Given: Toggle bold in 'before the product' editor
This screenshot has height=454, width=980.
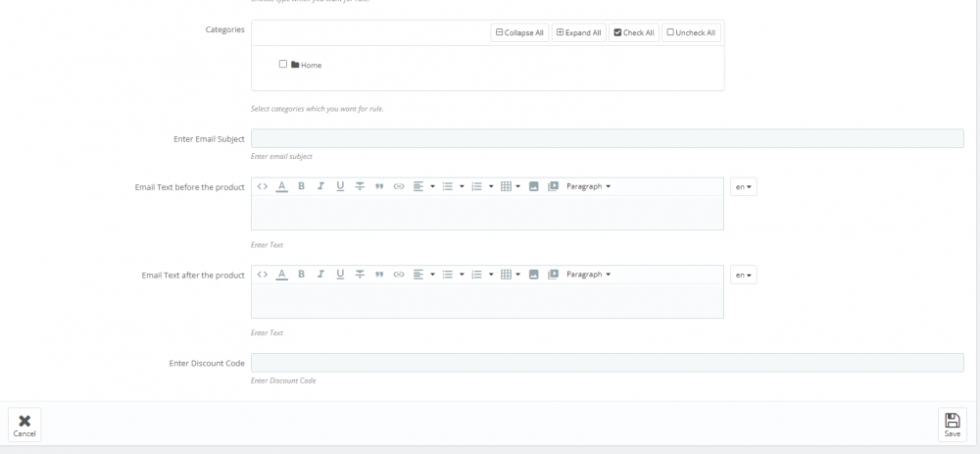Looking at the screenshot, I should (x=301, y=186).
